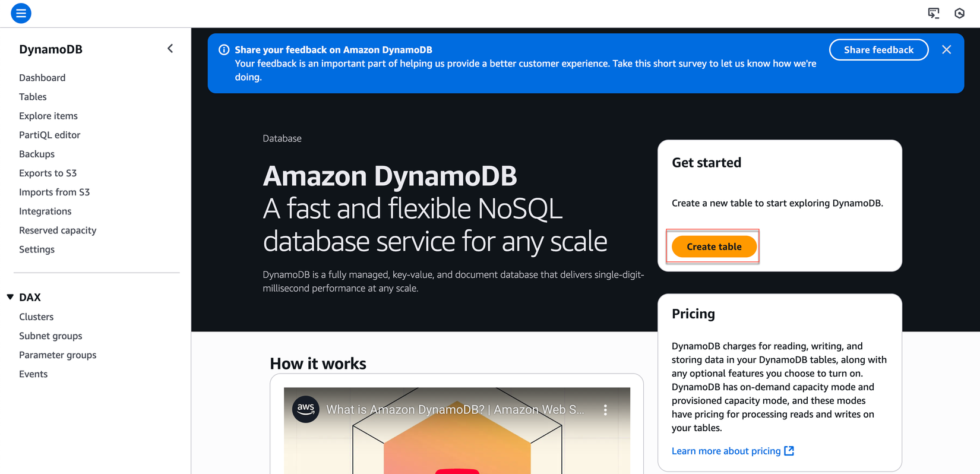Click the Share feedback button

[x=878, y=50]
